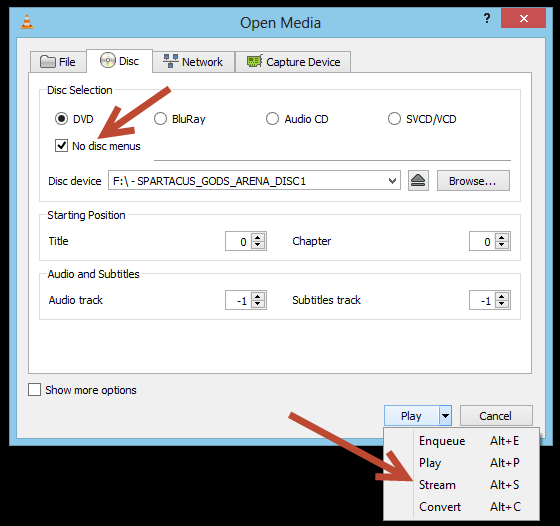This screenshot has width=560, height=526.
Task: Click the VLC cone icon in title bar
Action: tap(27, 22)
